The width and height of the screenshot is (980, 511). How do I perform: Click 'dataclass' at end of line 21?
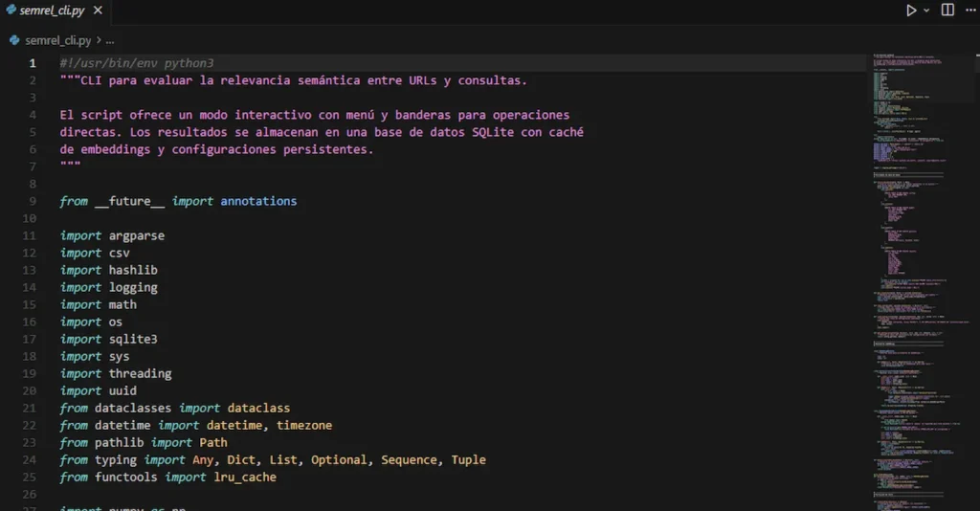click(x=258, y=408)
